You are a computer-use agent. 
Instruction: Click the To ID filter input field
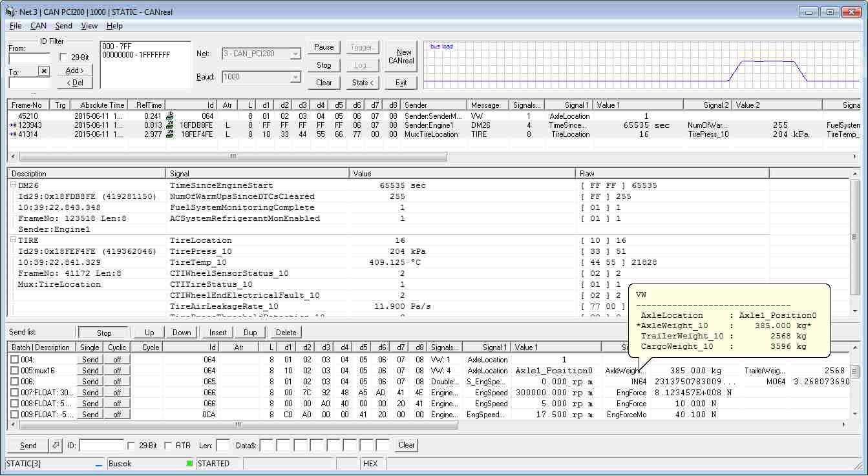tap(29, 83)
